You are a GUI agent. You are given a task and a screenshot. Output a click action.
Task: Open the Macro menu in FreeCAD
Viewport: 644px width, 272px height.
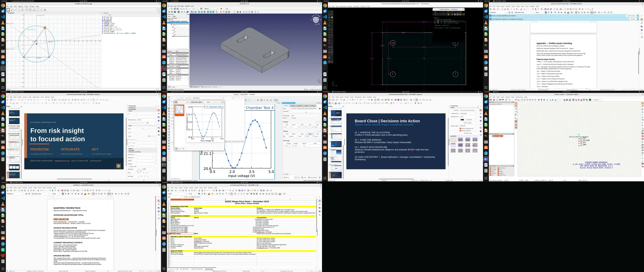[x=183, y=6]
